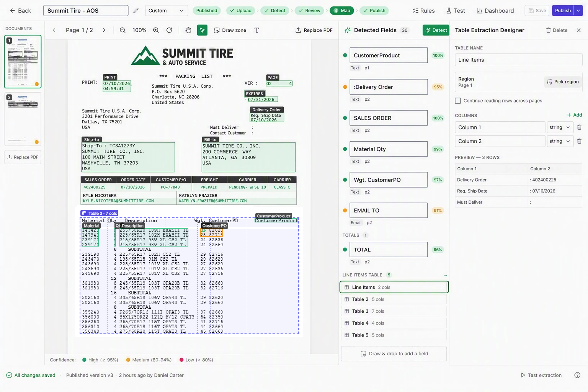Viewport: 588px width, 392px height.
Task: Go to the Publish step
Action: pos(374,11)
